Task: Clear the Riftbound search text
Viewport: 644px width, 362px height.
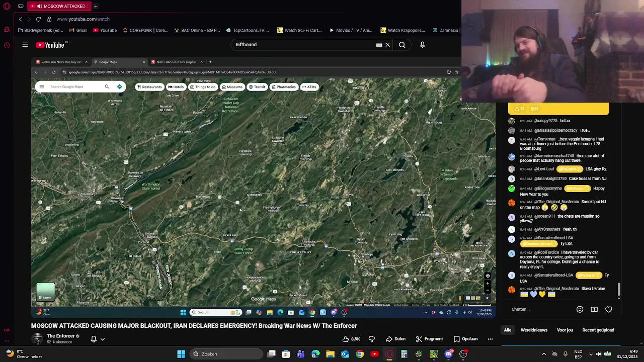Action: click(x=387, y=45)
